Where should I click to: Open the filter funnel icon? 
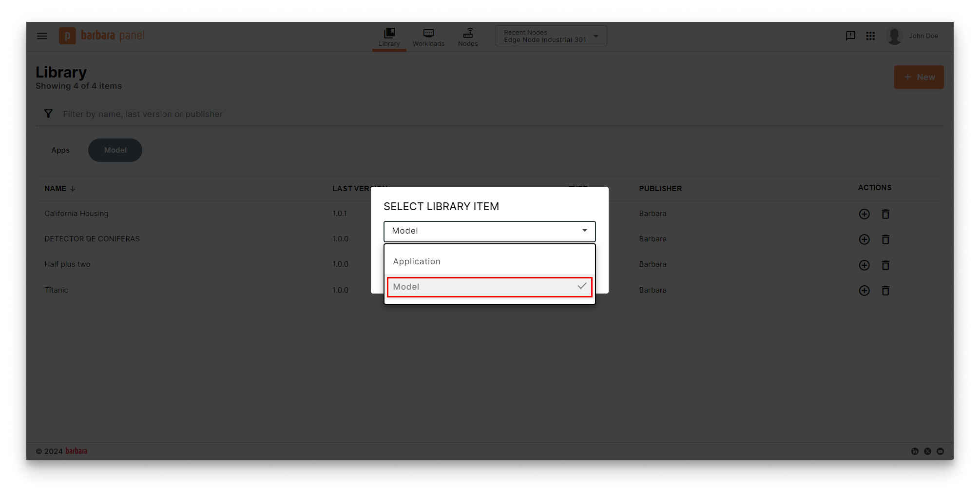tap(48, 113)
